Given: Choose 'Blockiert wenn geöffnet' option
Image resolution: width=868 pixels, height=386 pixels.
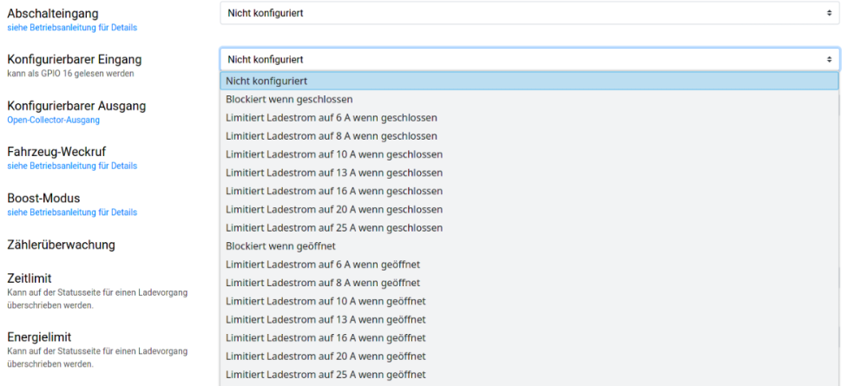Looking at the screenshot, I should pos(280,246).
